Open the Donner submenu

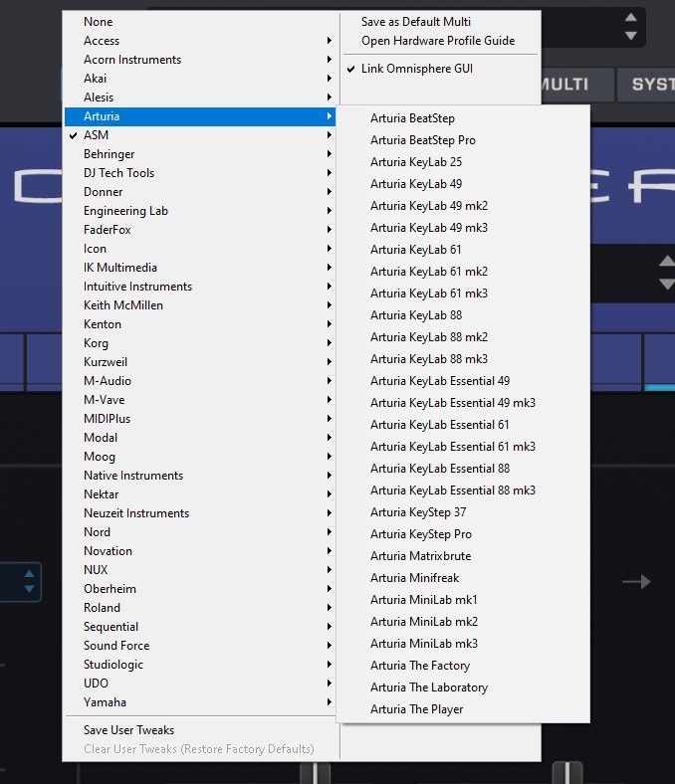click(x=200, y=192)
